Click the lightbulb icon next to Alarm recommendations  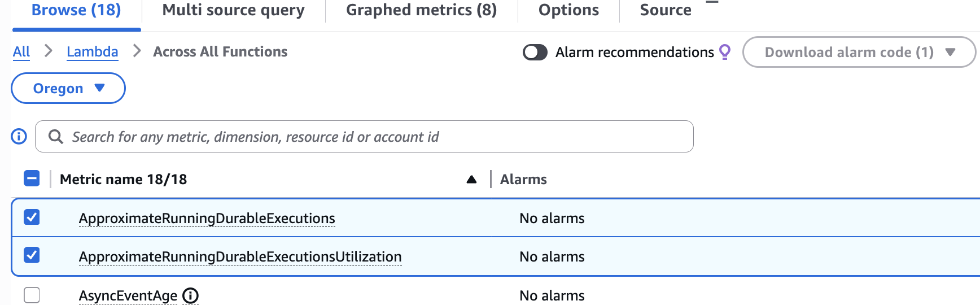pyautogui.click(x=725, y=52)
